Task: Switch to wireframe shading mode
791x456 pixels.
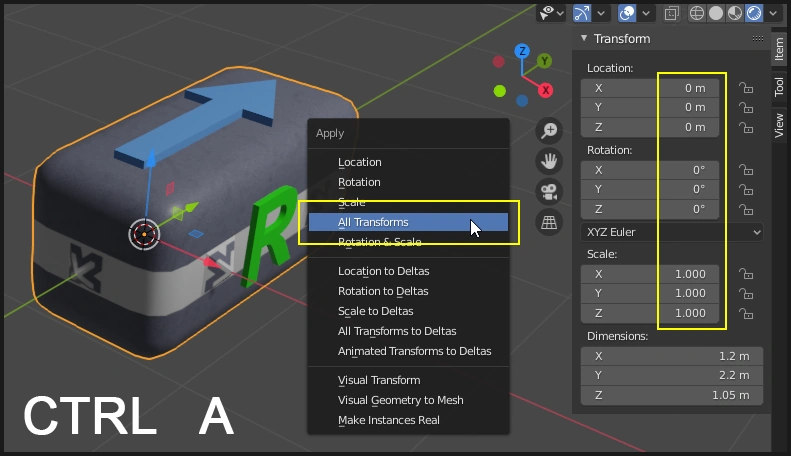Action: [697, 13]
